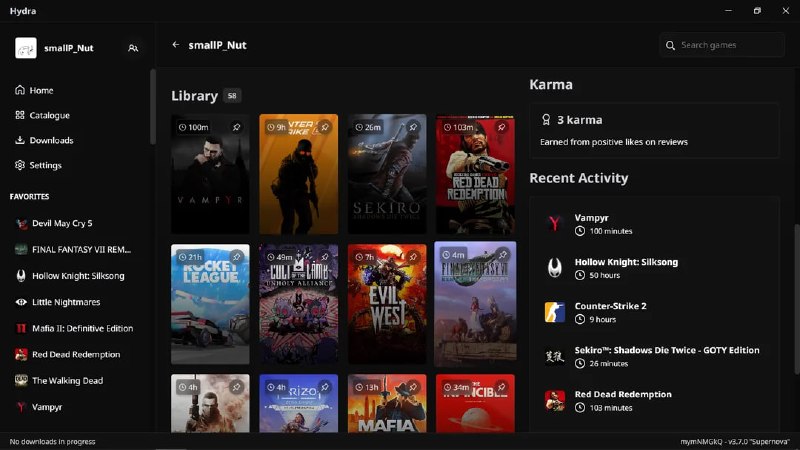Click the Silksong mask activity icon
The image size is (800, 450).
click(x=555, y=268)
